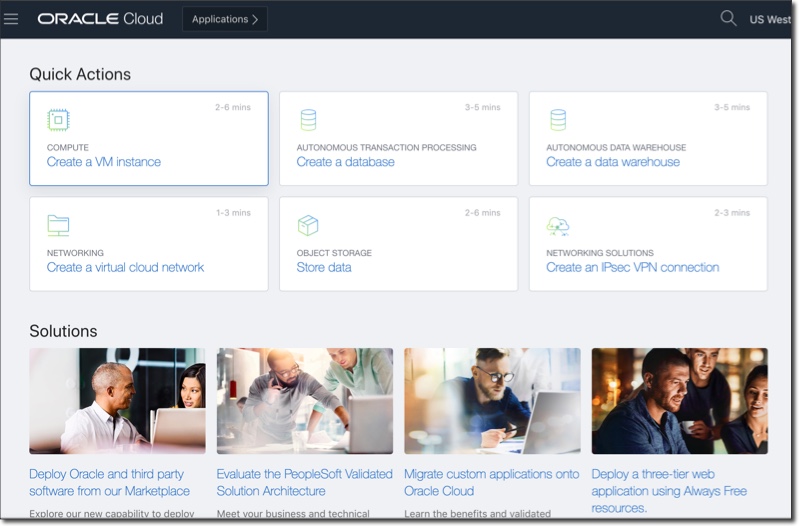
Task: Click the Marketplace solution thumbnail image
Action: pos(117,401)
